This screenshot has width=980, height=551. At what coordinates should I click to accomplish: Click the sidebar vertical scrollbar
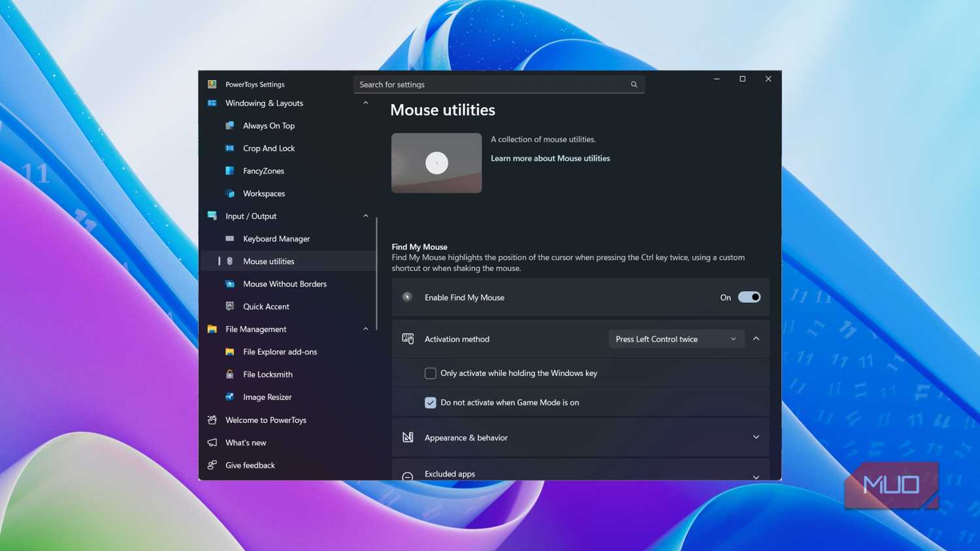377,274
